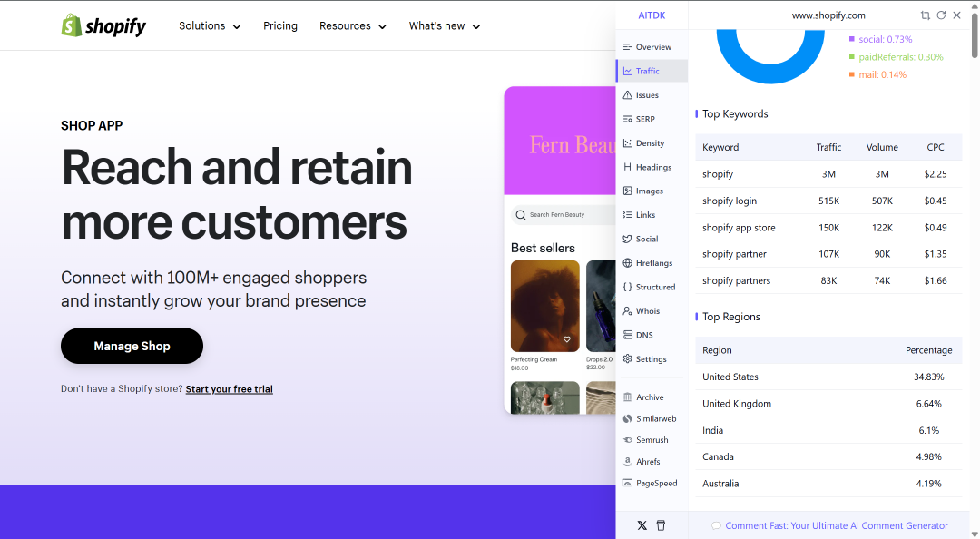Click the AITDK panel vertical scrollbar
This screenshot has width=980, height=539.
975,34
